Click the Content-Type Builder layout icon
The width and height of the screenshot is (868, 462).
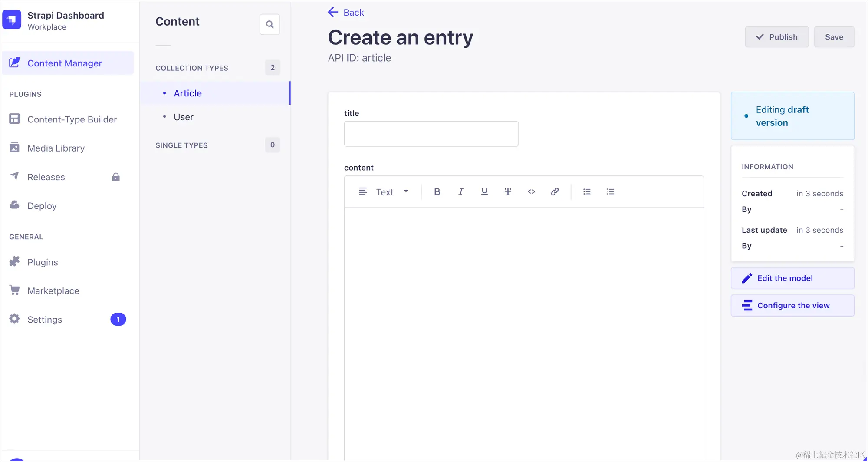pyautogui.click(x=14, y=119)
